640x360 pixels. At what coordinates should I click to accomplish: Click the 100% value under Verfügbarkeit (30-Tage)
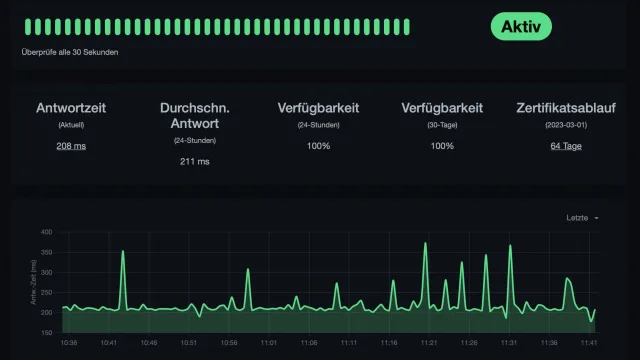442,146
